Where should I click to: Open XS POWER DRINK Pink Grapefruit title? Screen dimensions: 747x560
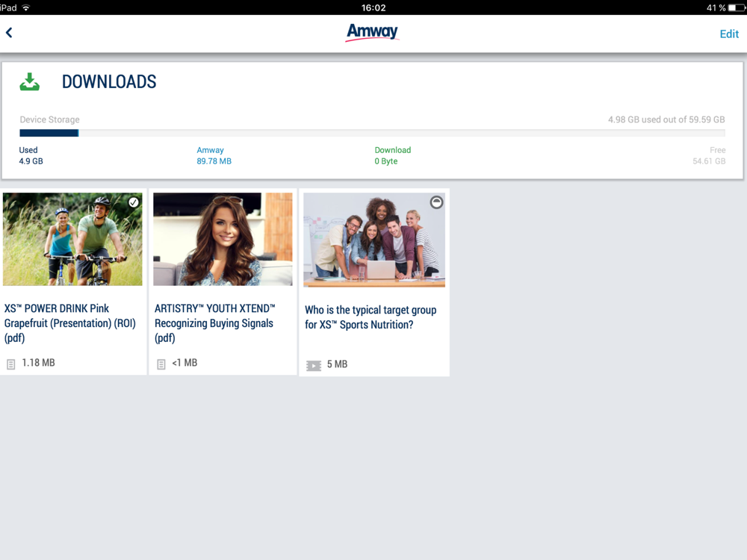pos(70,323)
